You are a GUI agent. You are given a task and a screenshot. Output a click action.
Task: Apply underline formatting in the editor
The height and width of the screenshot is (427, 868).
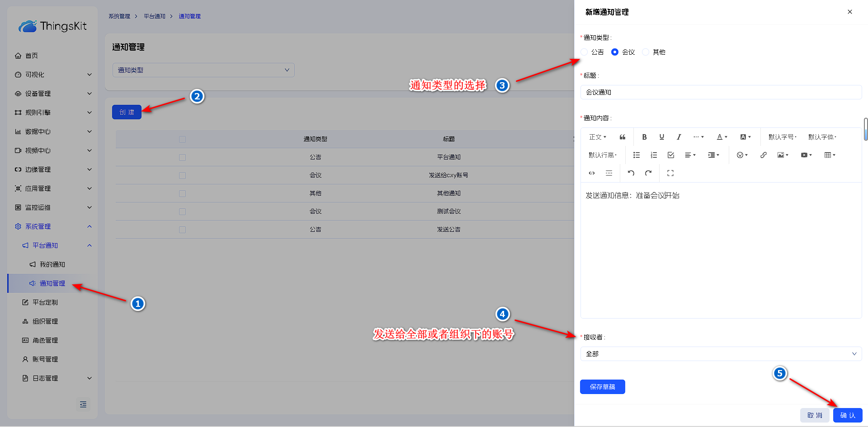(x=661, y=137)
